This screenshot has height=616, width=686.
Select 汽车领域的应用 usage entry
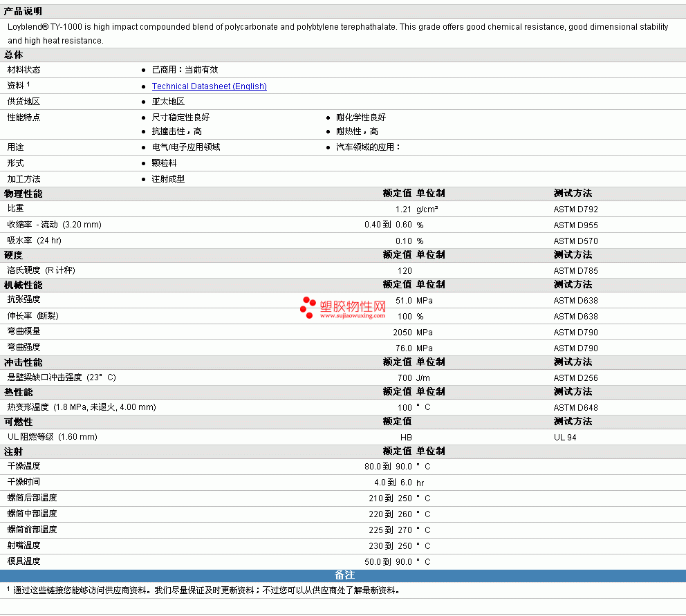[x=368, y=147]
